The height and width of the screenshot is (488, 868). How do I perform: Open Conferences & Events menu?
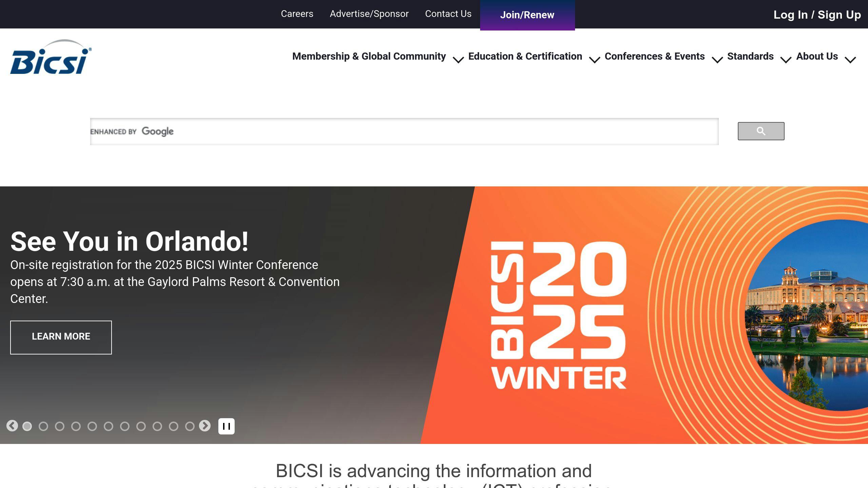click(x=655, y=56)
